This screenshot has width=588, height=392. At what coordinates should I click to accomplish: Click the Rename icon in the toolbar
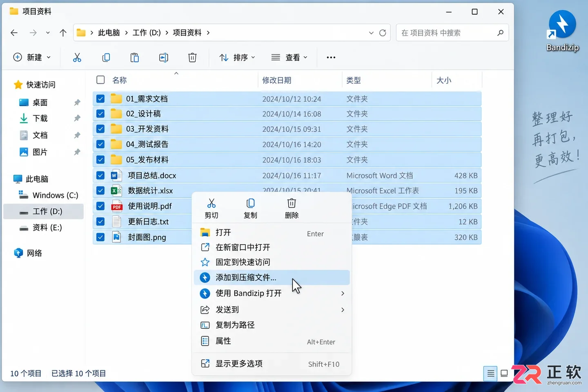point(163,58)
